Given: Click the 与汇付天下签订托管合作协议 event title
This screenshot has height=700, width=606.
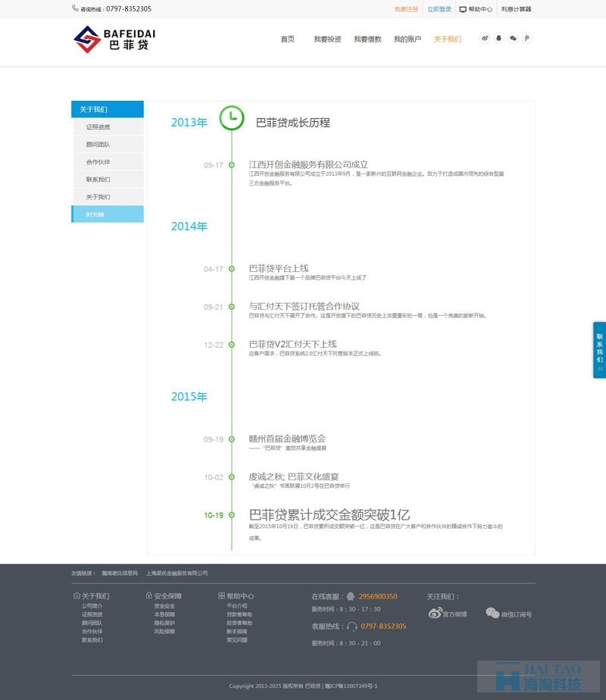Looking at the screenshot, I should [x=304, y=306].
